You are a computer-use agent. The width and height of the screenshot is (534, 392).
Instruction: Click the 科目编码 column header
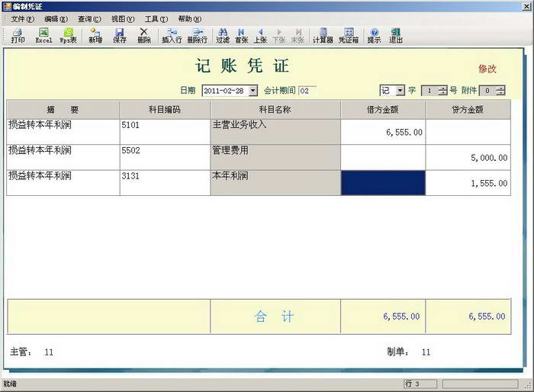click(x=165, y=109)
